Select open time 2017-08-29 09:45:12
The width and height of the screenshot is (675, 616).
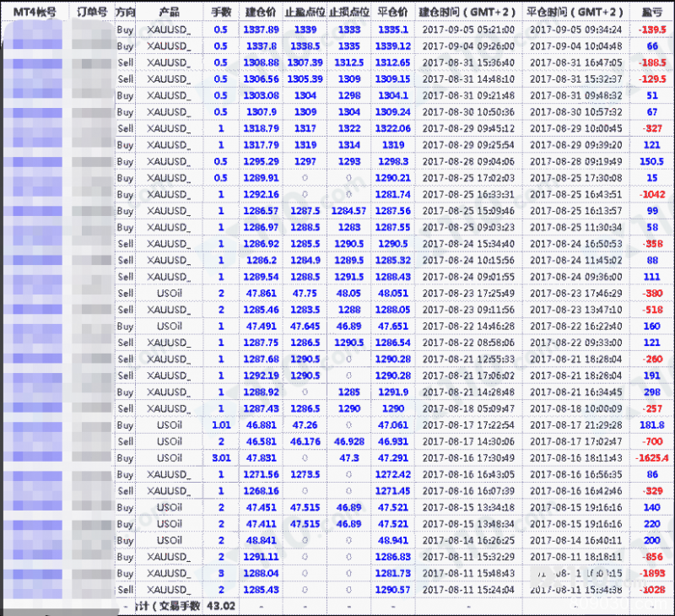click(468, 129)
